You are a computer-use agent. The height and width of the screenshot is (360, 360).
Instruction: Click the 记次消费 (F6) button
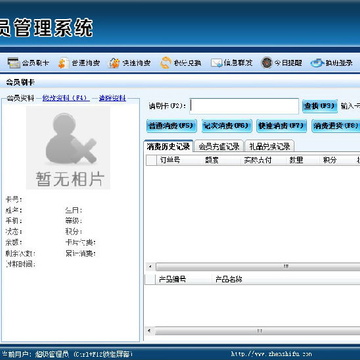point(227,126)
